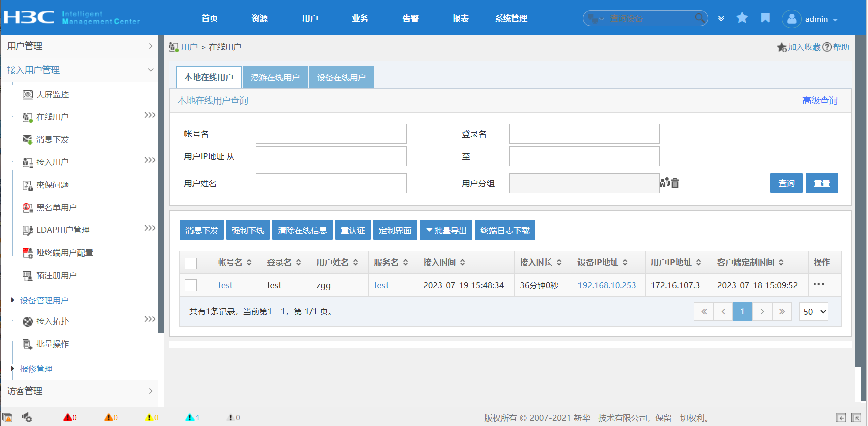Screen dimensions: 868x426
Task: Toggle the select-all checkbox in table header
Action: pyautogui.click(x=191, y=263)
